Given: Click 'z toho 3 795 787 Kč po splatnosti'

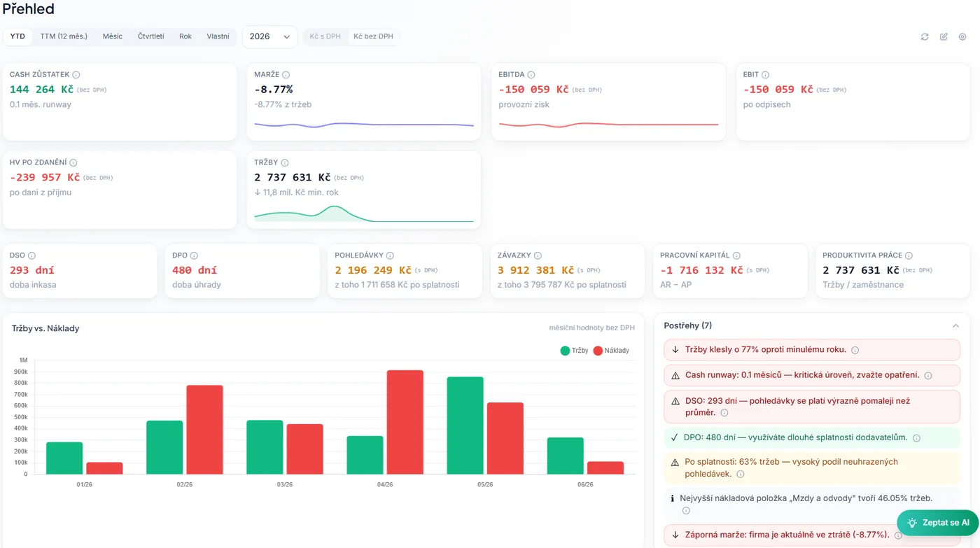Looking at the screenshot, I should coord(562,285).
